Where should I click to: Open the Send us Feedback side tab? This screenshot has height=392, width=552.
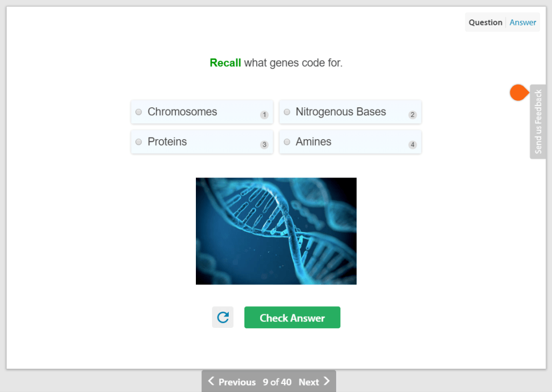click(x=538, y=122)
